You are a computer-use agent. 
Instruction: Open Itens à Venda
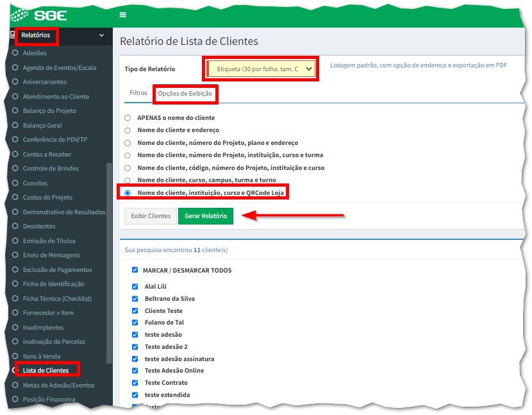tap(42, 356)
